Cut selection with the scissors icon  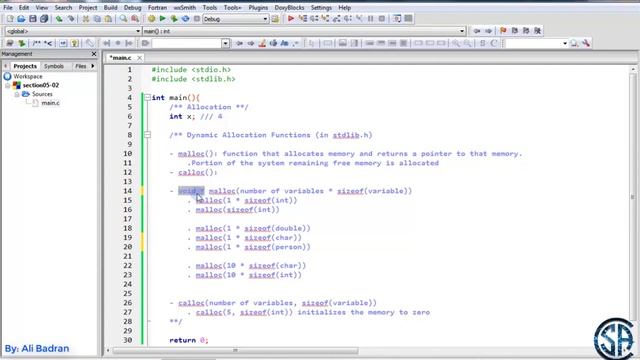pos(86,19)
